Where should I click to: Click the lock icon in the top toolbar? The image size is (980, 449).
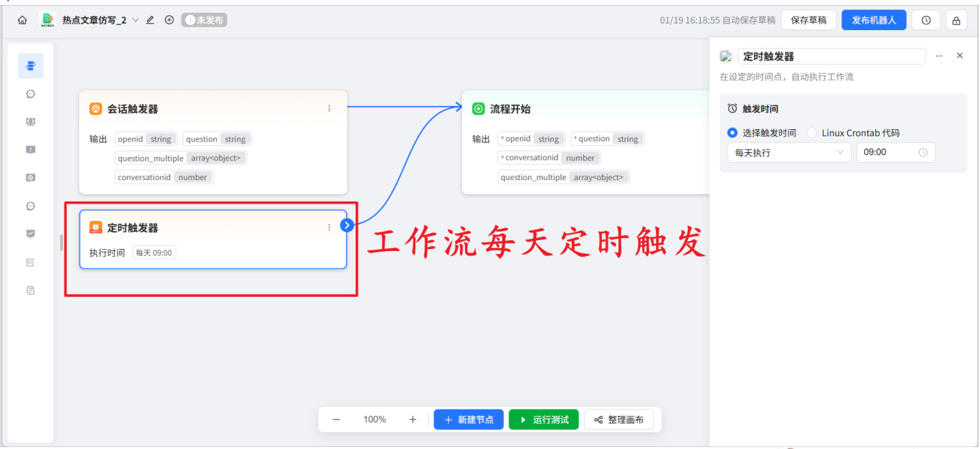[x=958, y=19]
